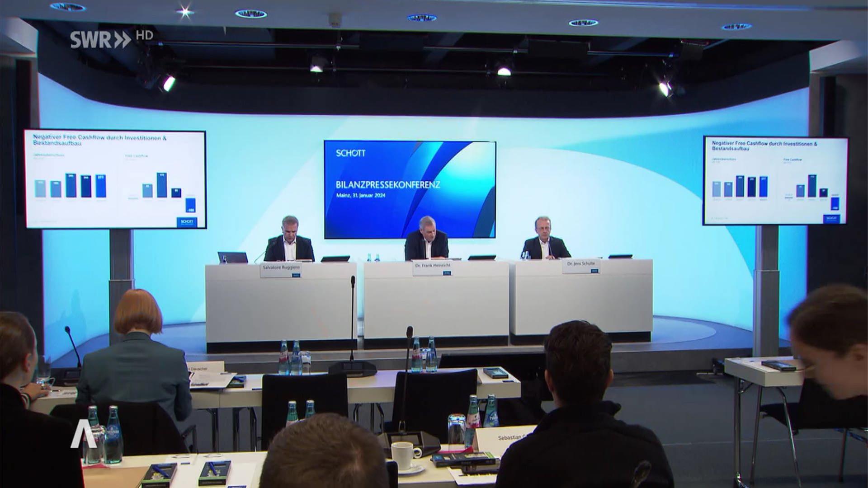Image resolution: width=868 pixels, height=488 pixels.
Task: Open the left presentation chart screen
Action: click(115, 179)
